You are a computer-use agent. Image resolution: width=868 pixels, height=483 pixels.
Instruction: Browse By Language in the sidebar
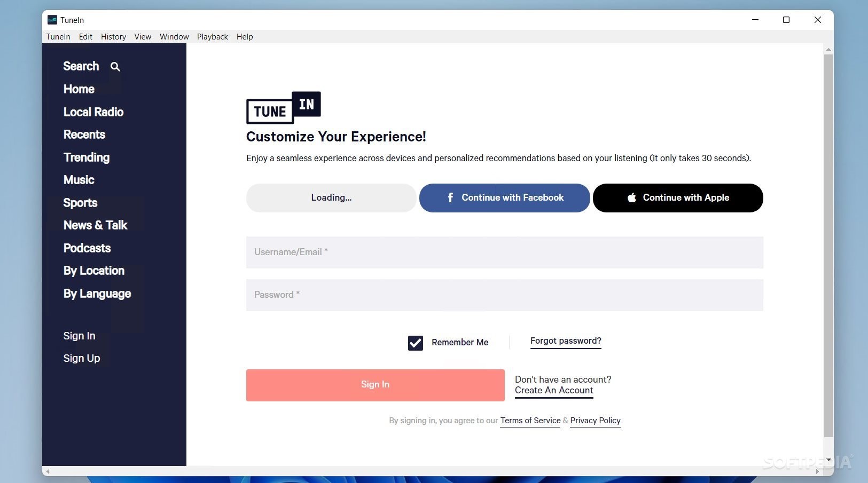97,294
